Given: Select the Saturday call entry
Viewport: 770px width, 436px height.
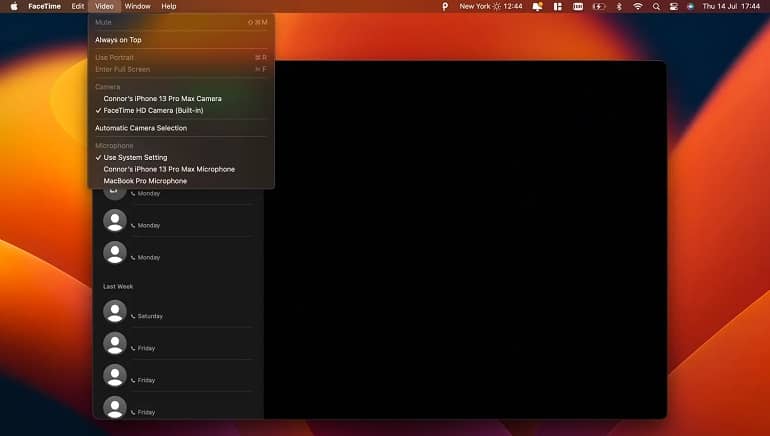Looking at the screenshot, I should coord(178,312).
